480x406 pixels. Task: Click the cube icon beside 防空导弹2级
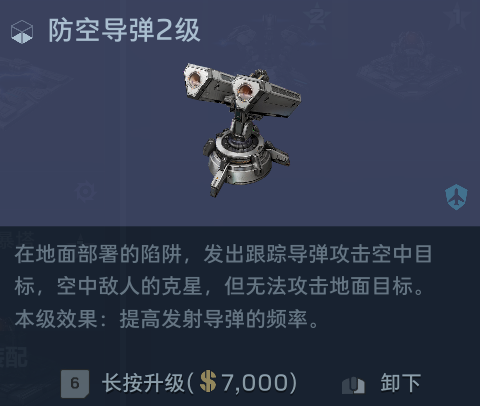(x=22, y=32)
